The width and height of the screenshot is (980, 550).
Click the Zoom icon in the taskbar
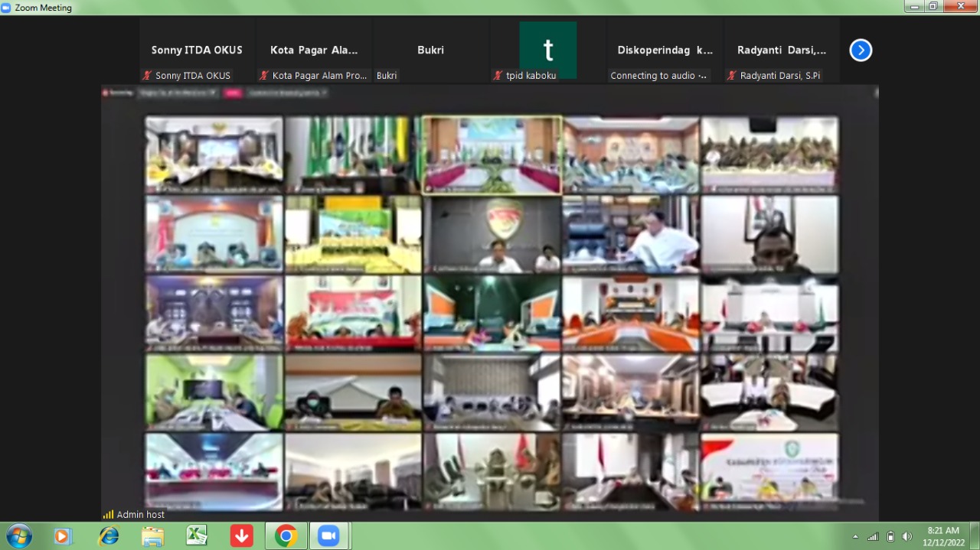[329, 536]
